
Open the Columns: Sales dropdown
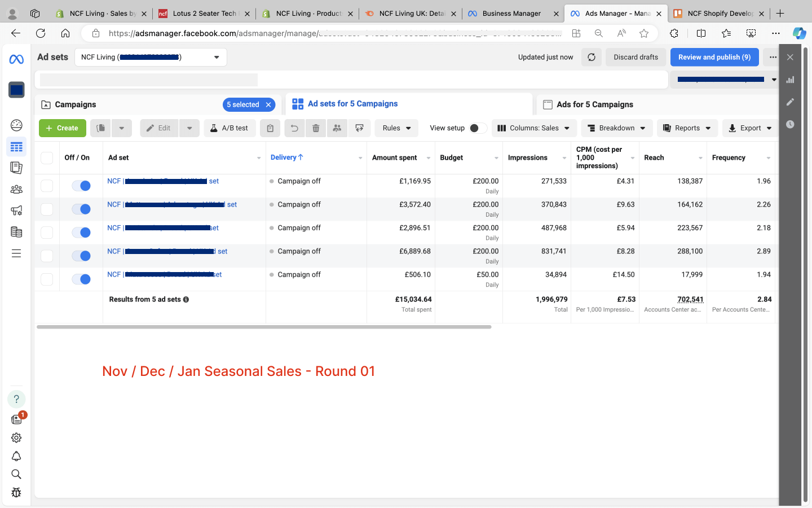point(534,128)
